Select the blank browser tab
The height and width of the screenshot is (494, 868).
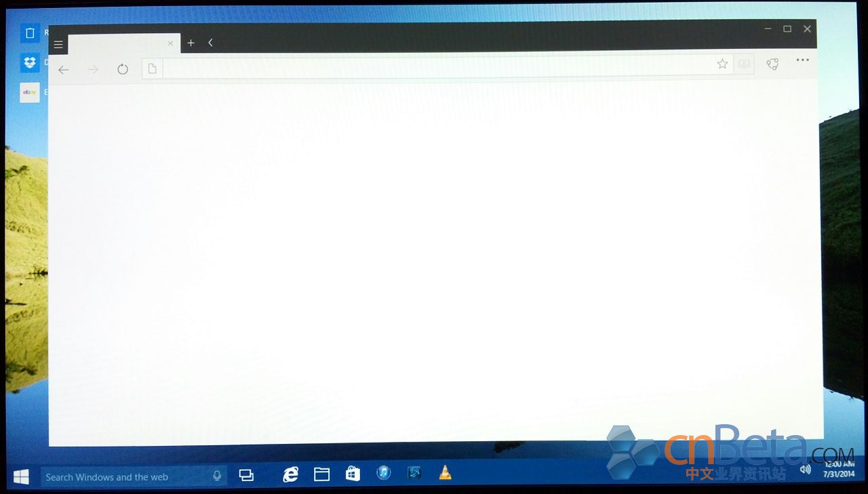pyautogui.click(x=117, y=43)
